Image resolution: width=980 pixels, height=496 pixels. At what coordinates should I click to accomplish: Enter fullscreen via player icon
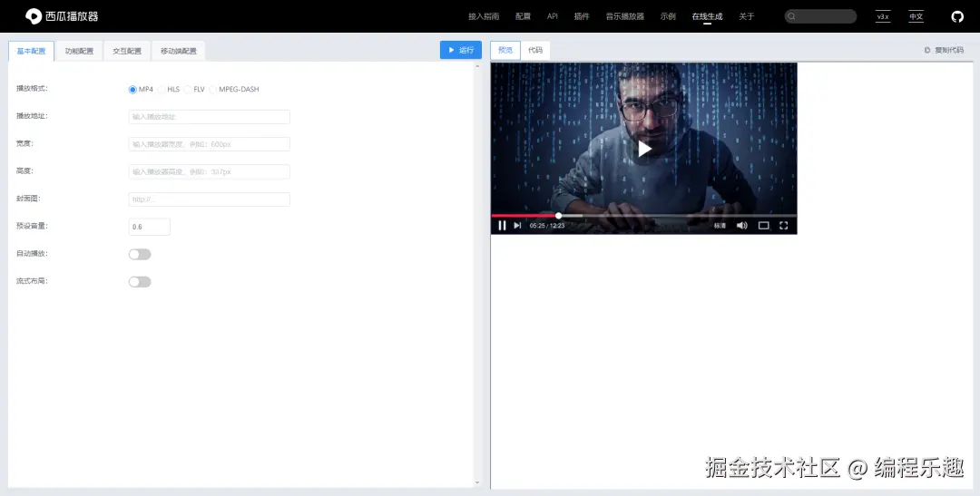click(x=784, y=226)
